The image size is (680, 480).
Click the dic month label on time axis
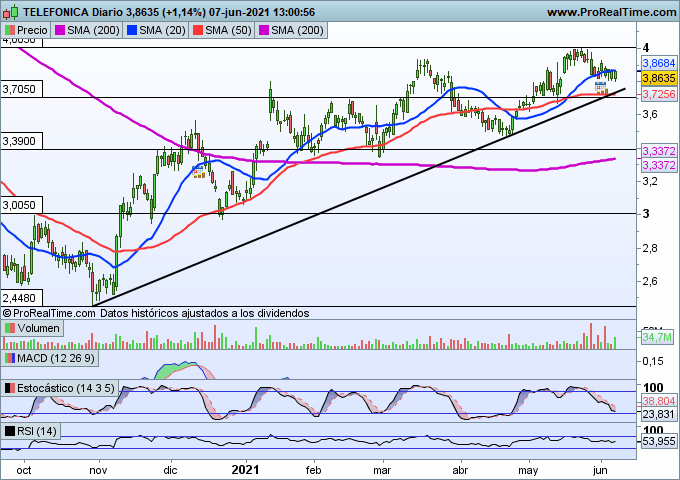[x=170, y=470]
